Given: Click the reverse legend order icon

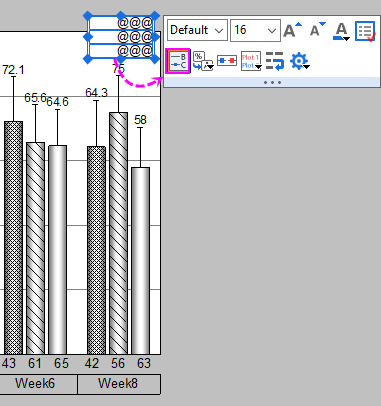Looking at the screenshot, I should (275, 61).
